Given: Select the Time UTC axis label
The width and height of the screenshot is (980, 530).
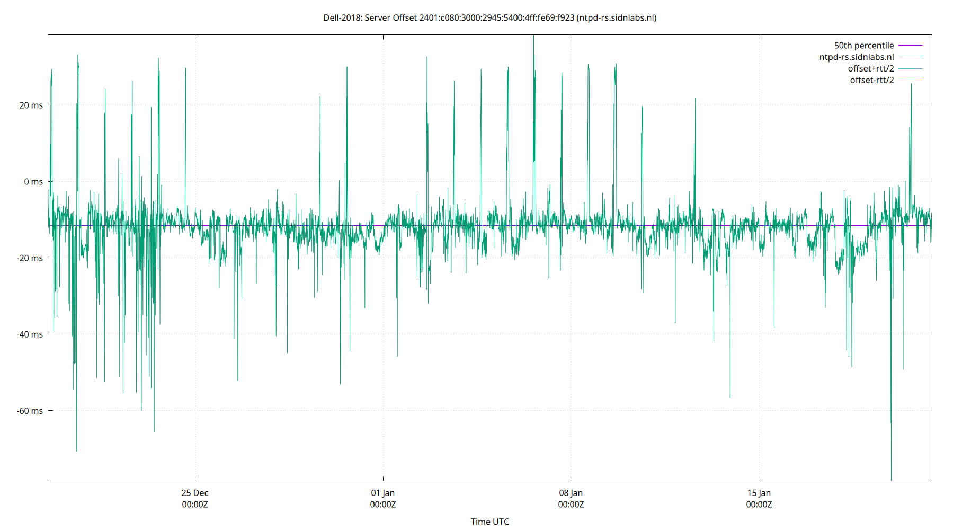Looking at the screenshot, I should (x=489, y=522).
